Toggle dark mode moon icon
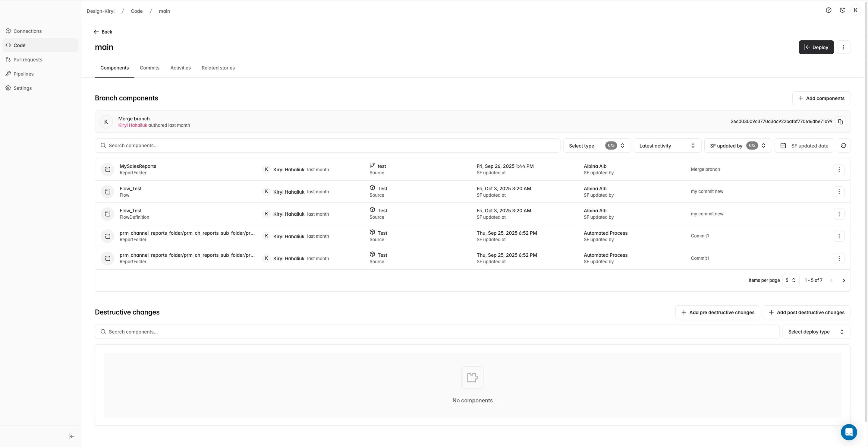 coord(842,10)
